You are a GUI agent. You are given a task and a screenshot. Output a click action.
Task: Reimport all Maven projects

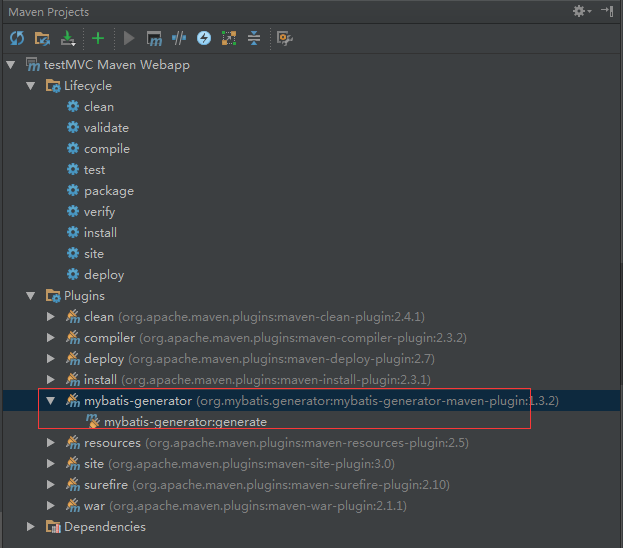pos(17,39)
